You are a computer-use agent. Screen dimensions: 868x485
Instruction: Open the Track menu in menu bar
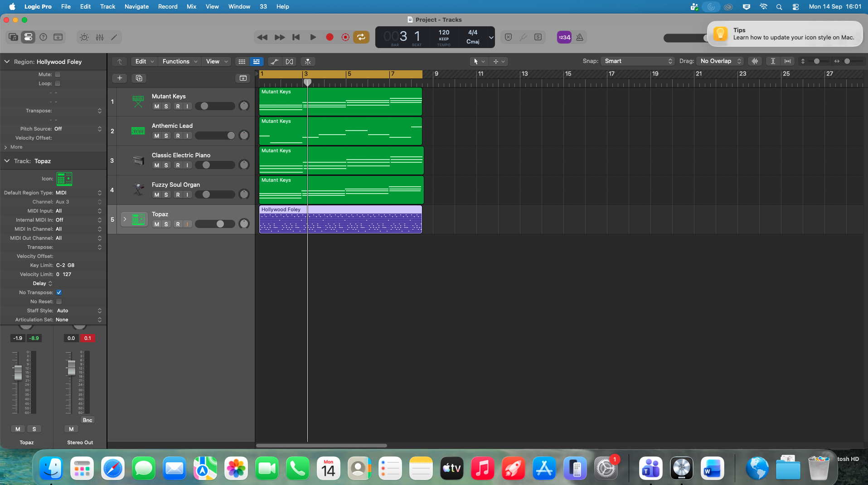coord(107,6)
